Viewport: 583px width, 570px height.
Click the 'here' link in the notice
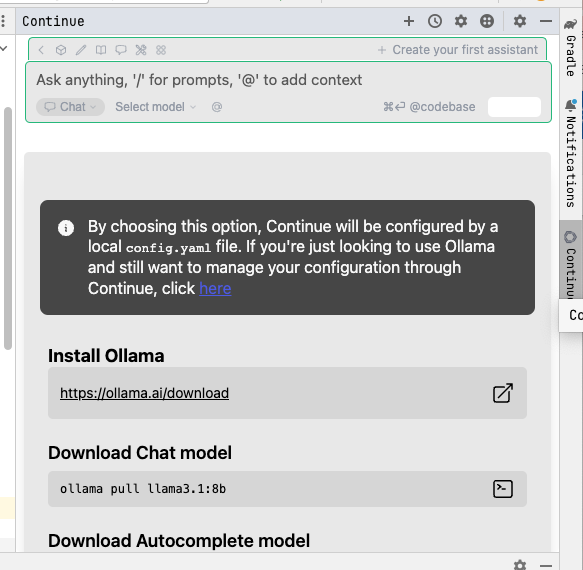[x=215, y=289]
